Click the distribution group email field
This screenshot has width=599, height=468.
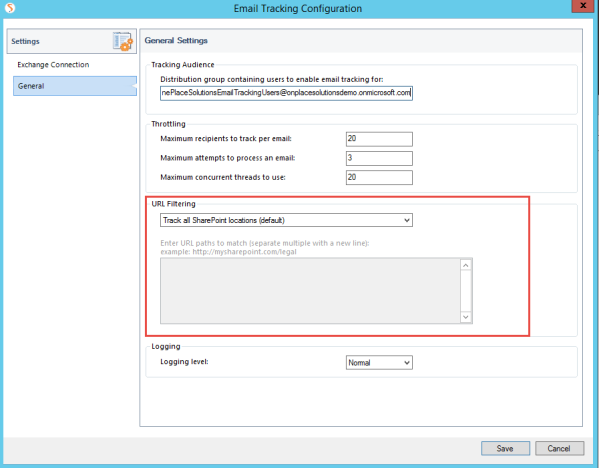[286, 93]
